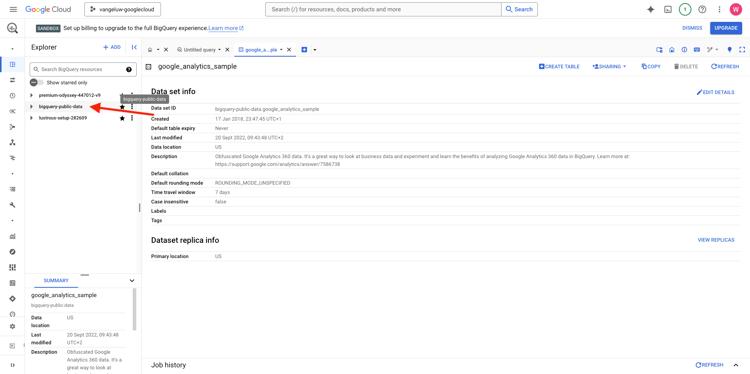
Task: Open actions menu for lustrous-setup-282609
Action: point(132,118)
